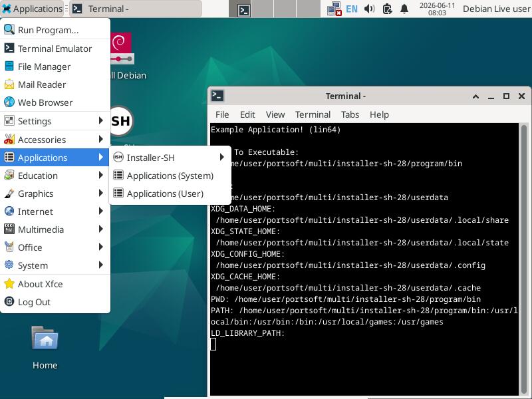Open the Tabs menu in terminal

click(x=350, y=114)
